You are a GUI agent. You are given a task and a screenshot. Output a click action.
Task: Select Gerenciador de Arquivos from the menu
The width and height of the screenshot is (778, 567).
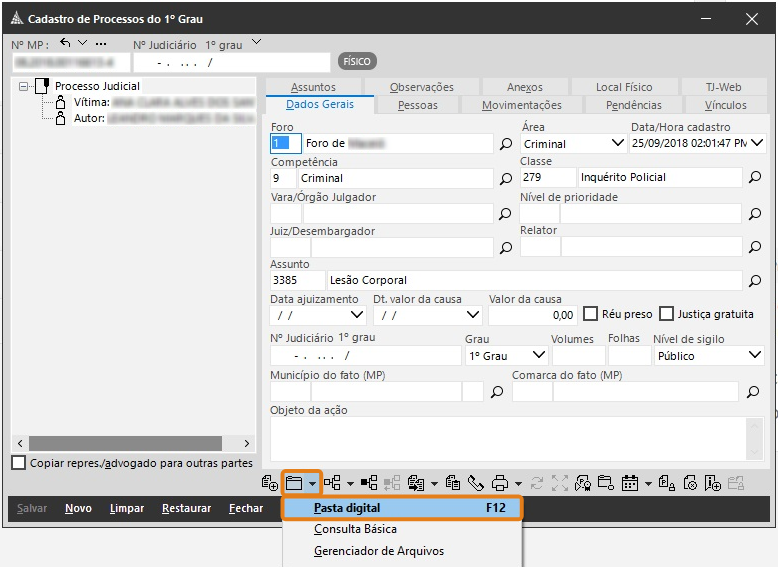point(379,551)
